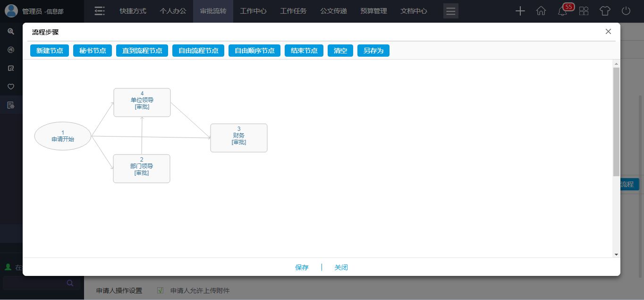Click the 结束节点 button
The image size is (644, 300).
[x=304, y=51]
